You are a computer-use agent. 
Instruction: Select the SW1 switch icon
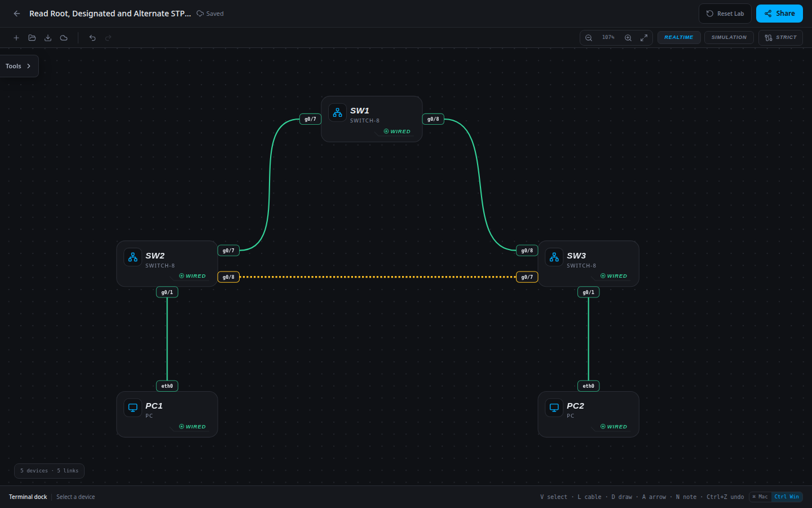tap(337, 112)
